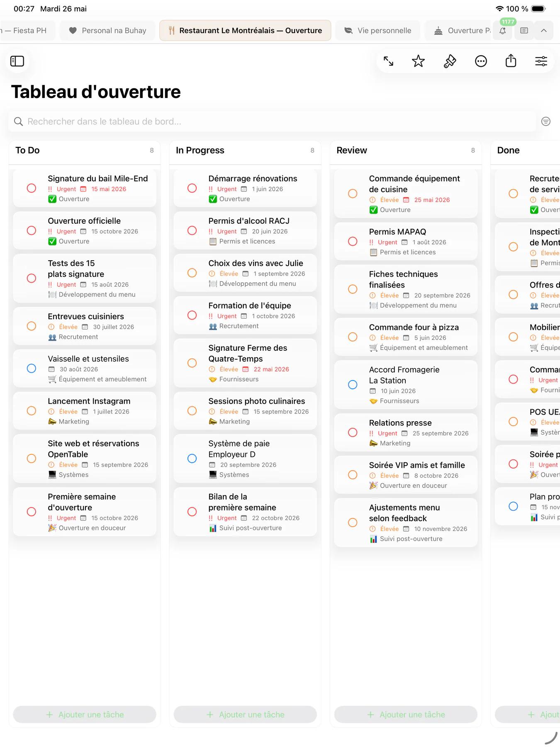Toggle completion circle for Vaisselle et ustensiles
This screenshot has height=747, width=560.
32,368
